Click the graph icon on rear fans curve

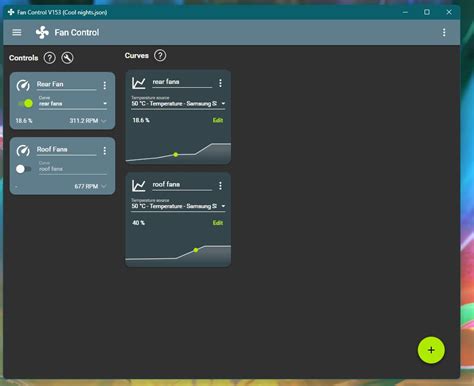(139, 83)
